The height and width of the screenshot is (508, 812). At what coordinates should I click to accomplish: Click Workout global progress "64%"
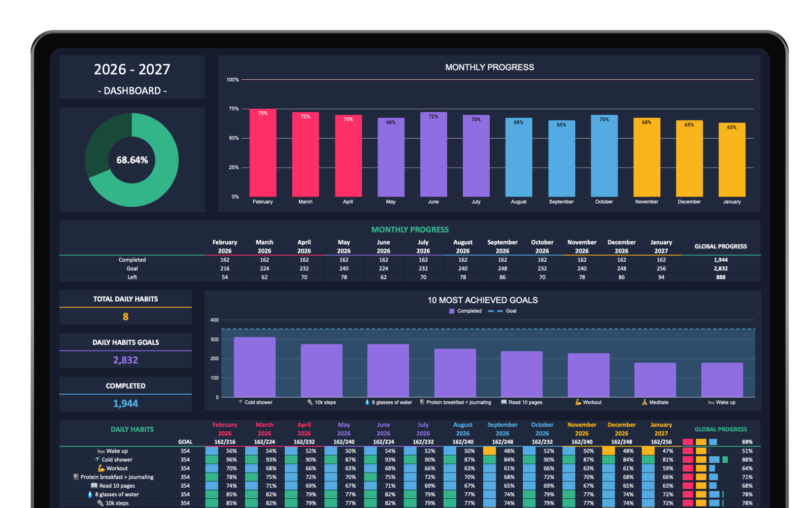click(x=747, y=468)
